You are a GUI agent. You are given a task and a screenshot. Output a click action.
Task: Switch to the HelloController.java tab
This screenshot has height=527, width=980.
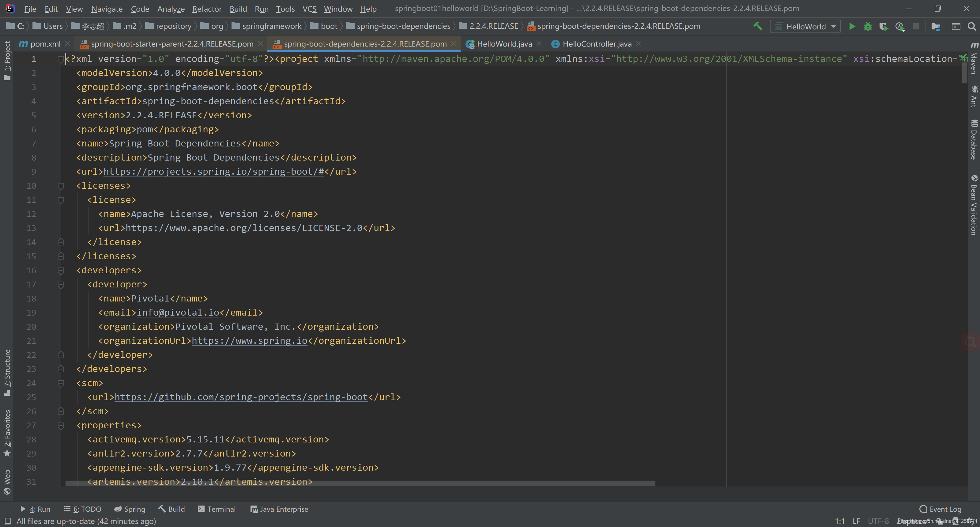[597, 44]
